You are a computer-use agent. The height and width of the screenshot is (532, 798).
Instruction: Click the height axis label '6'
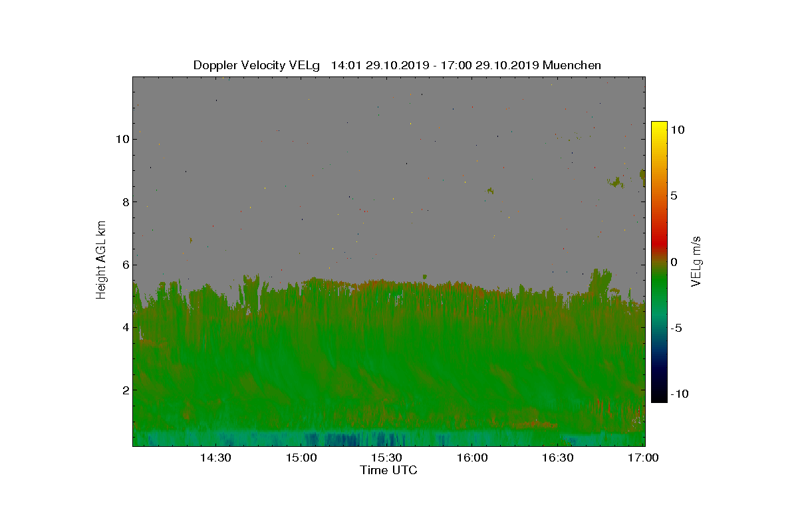(x=125, y=265)
